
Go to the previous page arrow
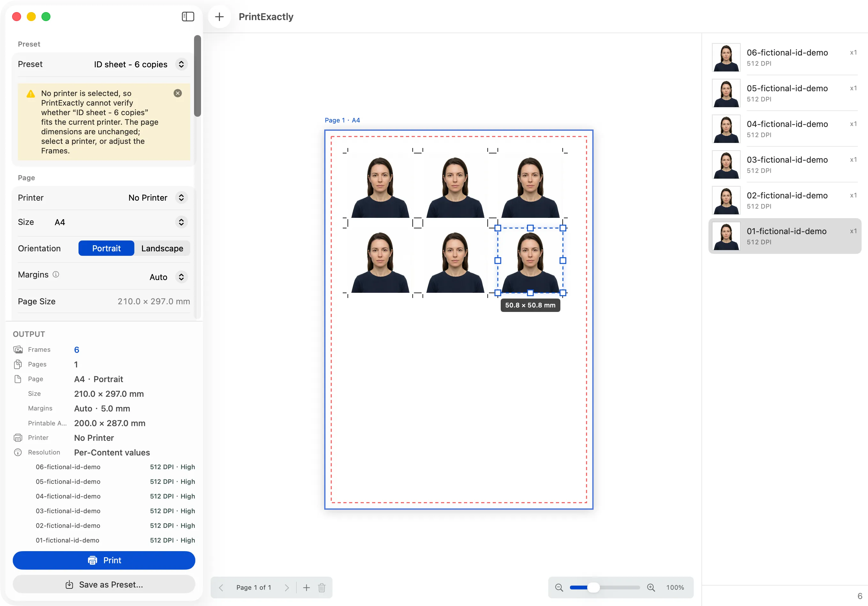click(221, 588)
